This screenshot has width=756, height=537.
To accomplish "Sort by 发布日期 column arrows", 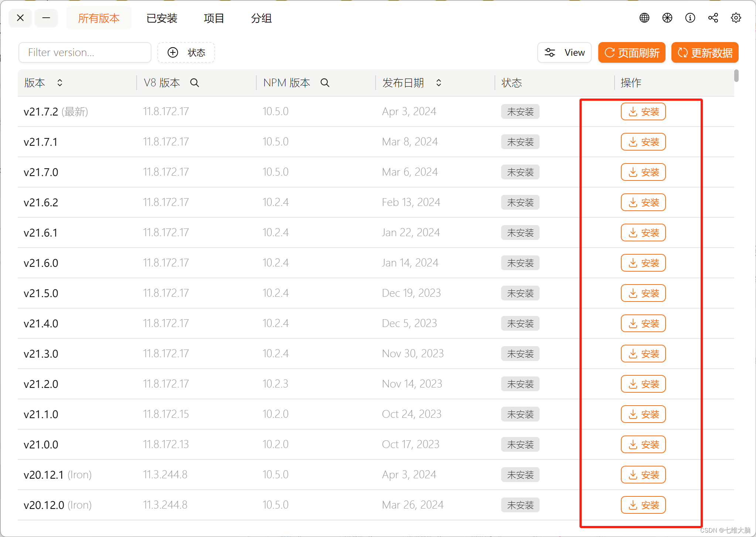I will coord(439,83).
